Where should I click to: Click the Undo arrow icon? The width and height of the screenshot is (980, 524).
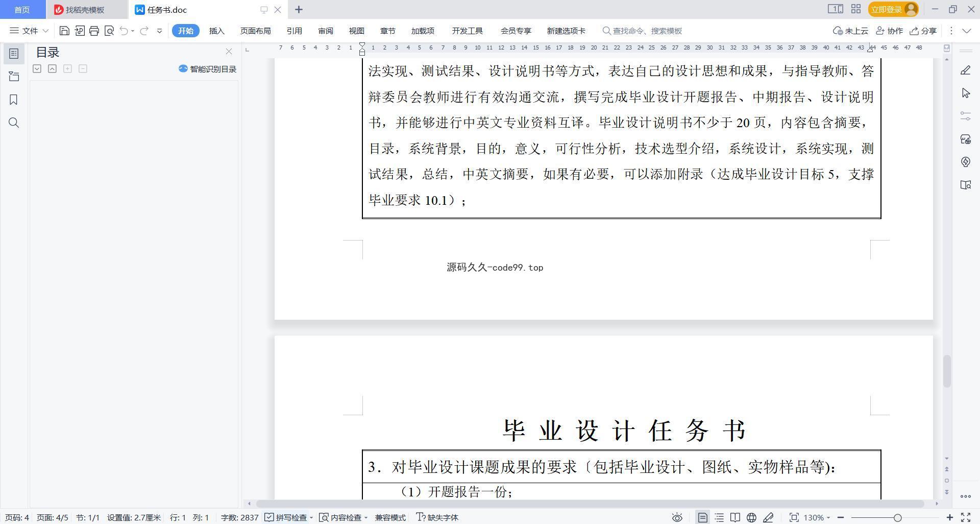[124, 31]
